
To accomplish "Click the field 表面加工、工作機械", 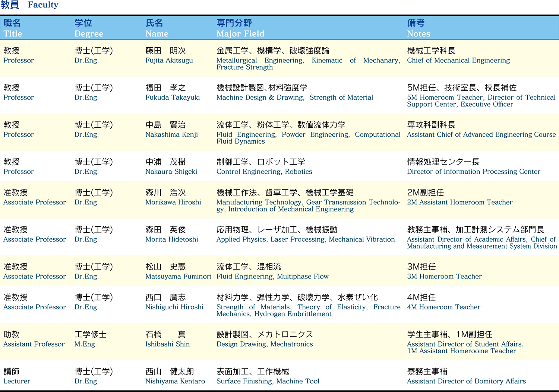I will coord(253,372).
